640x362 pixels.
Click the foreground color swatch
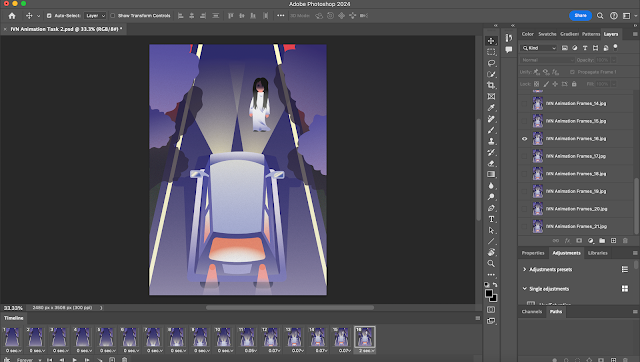(x=489, y=293)
